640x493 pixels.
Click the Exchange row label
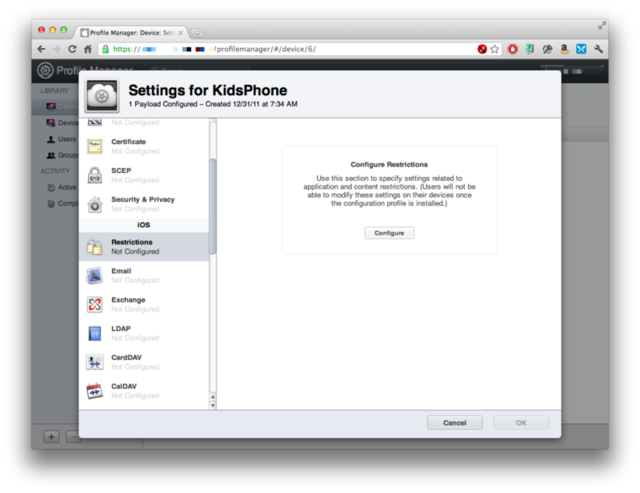click(128, 300)
